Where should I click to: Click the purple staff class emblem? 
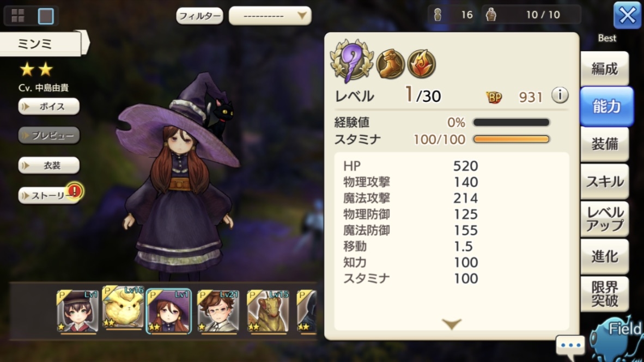[x=352, y=61]
